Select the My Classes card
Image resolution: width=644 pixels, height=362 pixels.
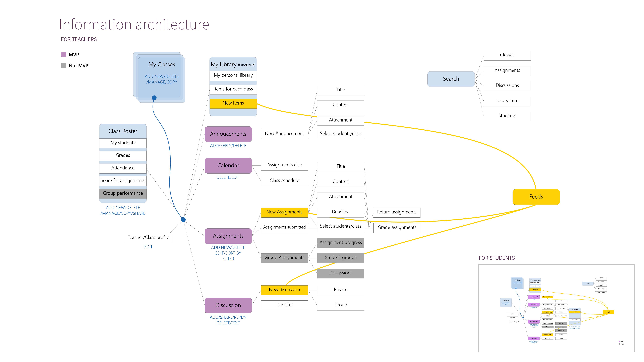(x=162, y=80)
